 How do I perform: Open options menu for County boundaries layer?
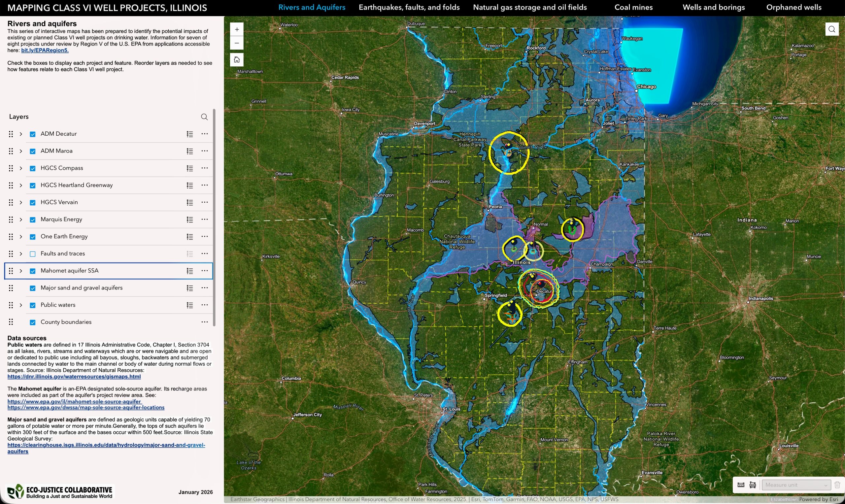(x=204, y=321)
